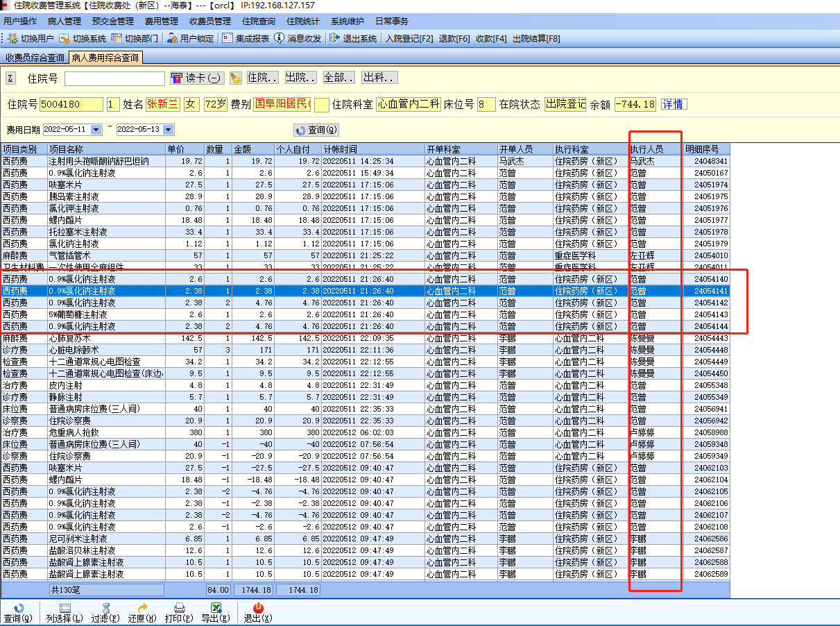Click the 用户锁定 lock icon
Screen dimensions: 840x626
(x=173, y=38)
